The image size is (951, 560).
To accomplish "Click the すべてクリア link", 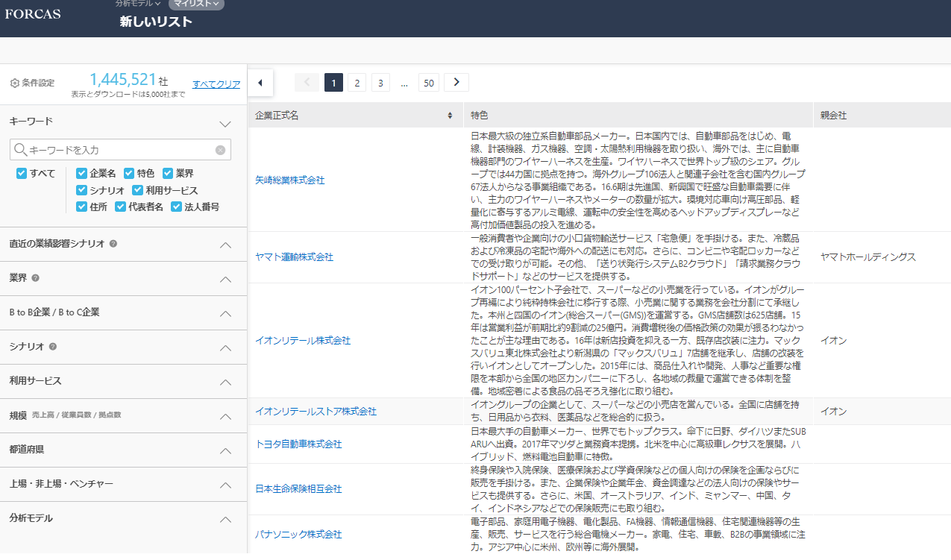I will tap(216, 84).
